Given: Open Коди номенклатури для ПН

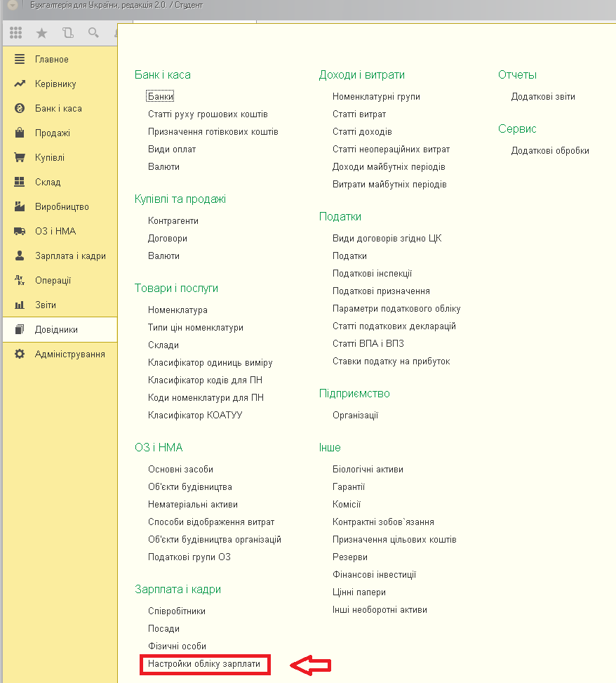Looking at the screenshot, I should [206, 398].
